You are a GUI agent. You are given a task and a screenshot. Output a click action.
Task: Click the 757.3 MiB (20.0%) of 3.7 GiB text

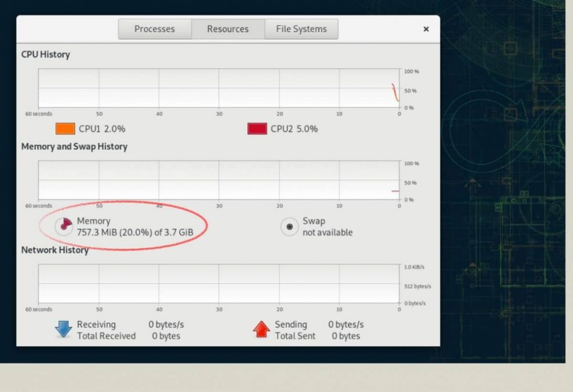point(135,233)
